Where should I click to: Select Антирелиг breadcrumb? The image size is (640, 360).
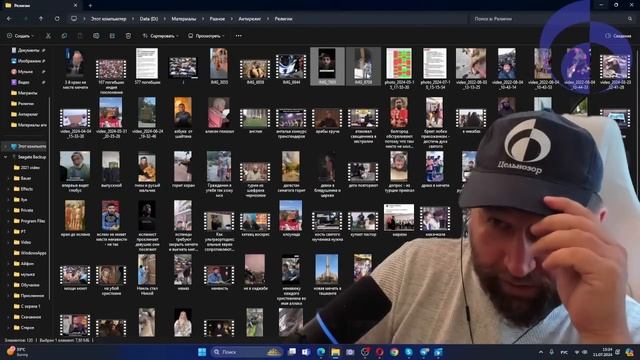click(250, 19)
